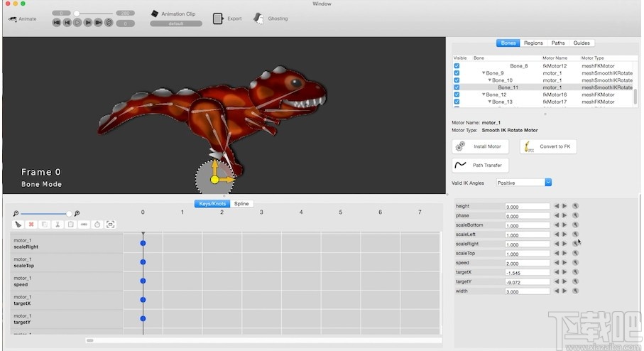The height and width of the screenshot is (351, 644).
Task: Click the red X delete keyframe icon
Action: (x=31, y=225)
